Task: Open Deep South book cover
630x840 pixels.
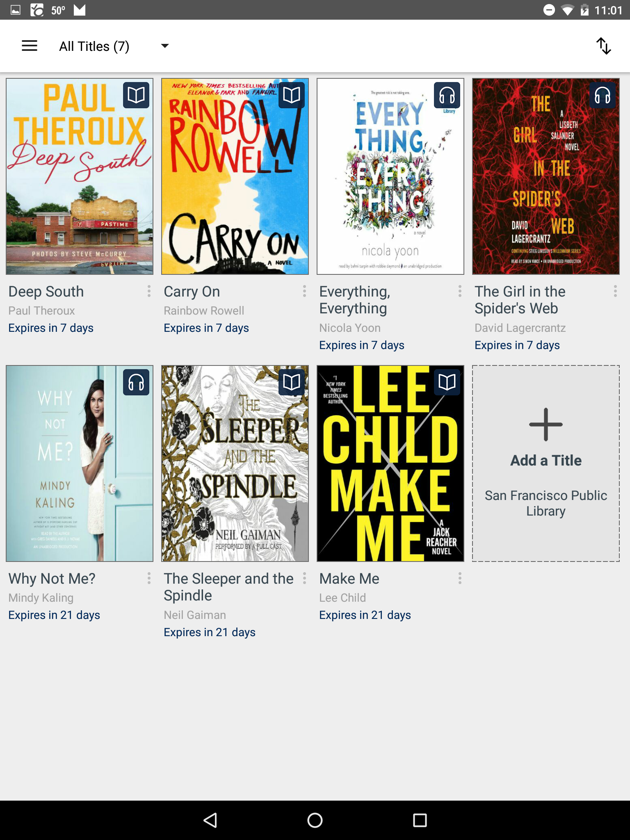Action: 80,176
